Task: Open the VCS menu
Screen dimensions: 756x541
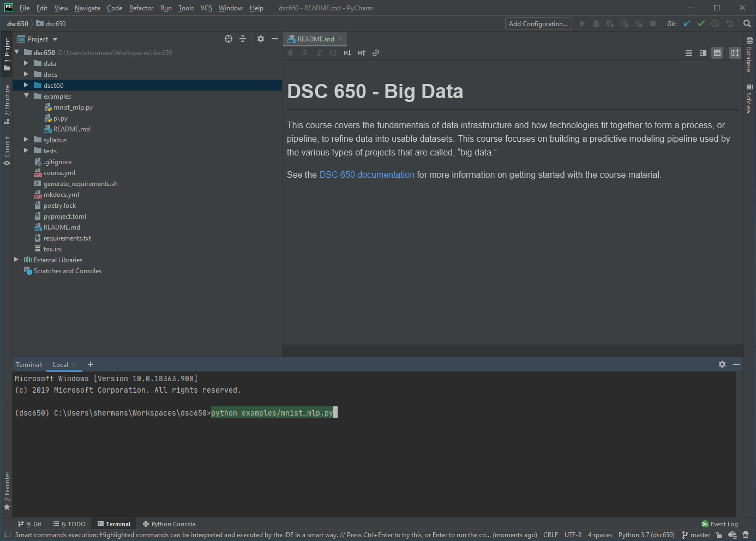Action: (x=206, y=8)
